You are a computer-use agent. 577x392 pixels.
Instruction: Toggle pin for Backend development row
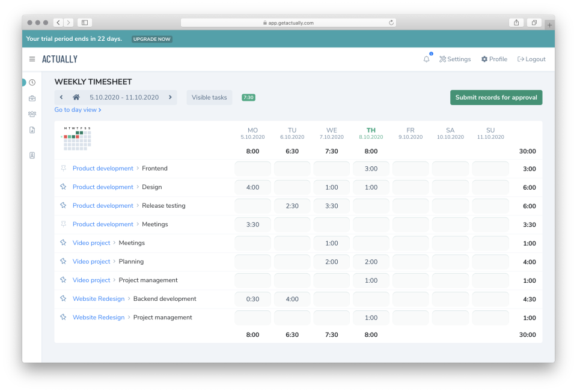pos(63,299)
